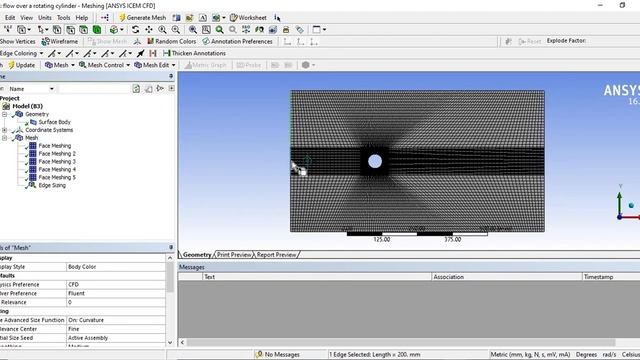
Task: Click the Show Coordinate Systems triad icon
Action: 138,41
